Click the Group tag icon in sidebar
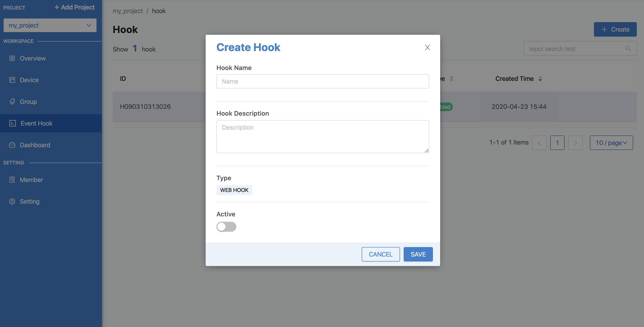The image size is (644, 327). [12, 102]
